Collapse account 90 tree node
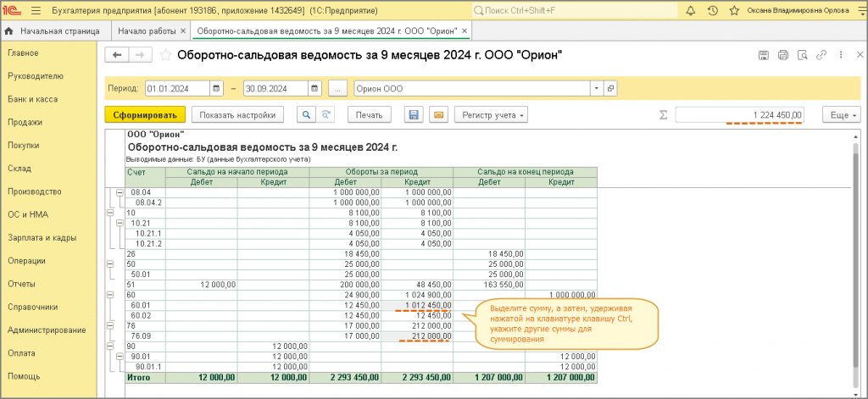Image resolution: width=868 pixels, height=399 pixels. pos(109,346)
